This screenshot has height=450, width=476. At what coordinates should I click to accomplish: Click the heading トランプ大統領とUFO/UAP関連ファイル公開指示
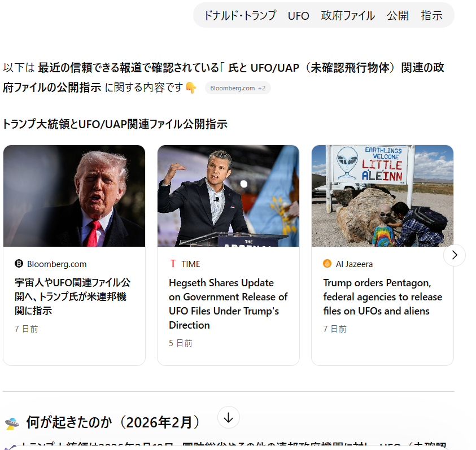pyautogui.click(x=115, y=124)
